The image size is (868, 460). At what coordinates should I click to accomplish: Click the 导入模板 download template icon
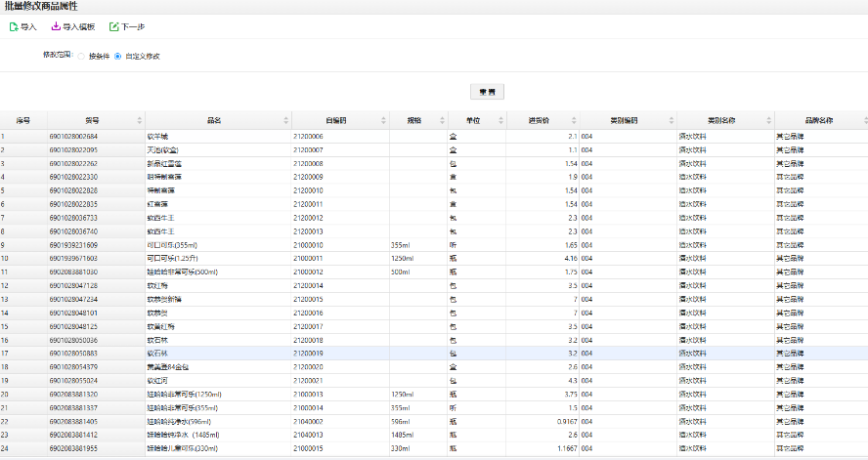[x=56, y=26]
